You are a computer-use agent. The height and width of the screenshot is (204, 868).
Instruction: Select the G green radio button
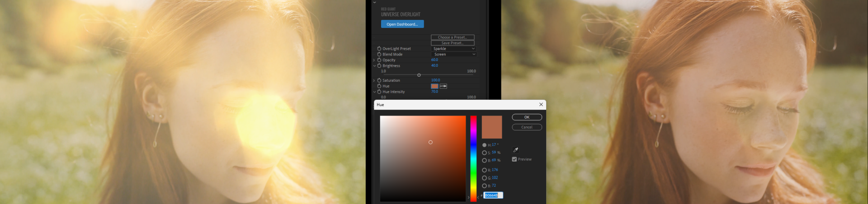484,178
